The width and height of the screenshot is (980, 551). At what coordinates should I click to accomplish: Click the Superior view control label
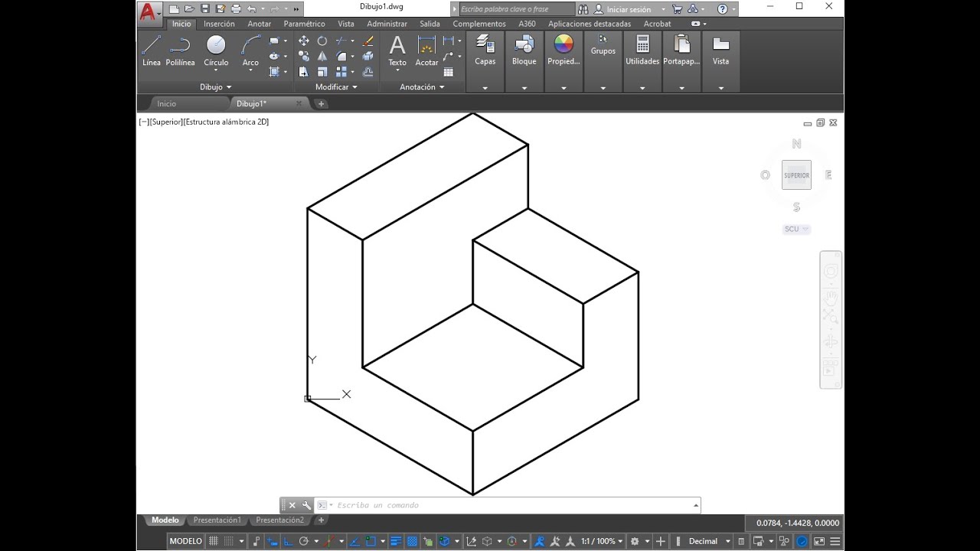point(166,122)
